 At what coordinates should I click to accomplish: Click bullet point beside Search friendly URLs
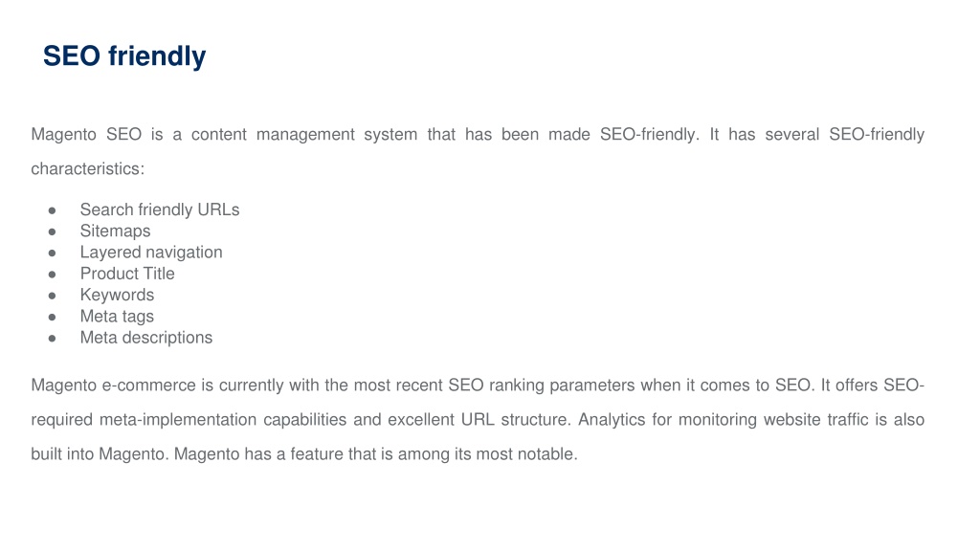coord(52,210)
